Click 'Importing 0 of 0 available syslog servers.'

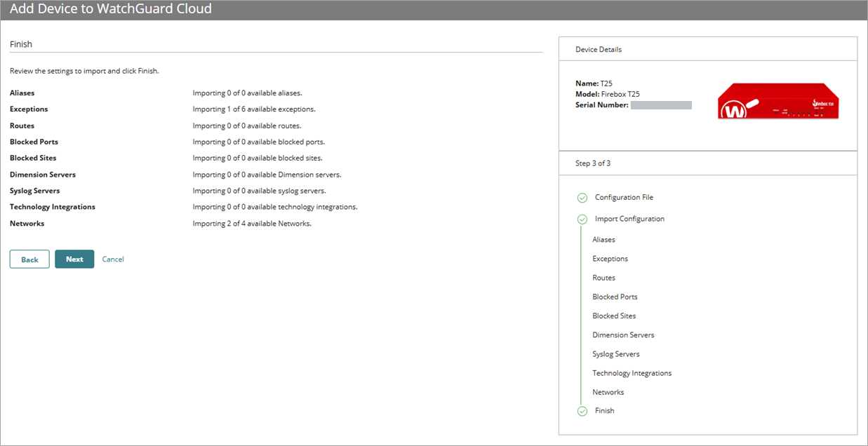coord(260,191)
